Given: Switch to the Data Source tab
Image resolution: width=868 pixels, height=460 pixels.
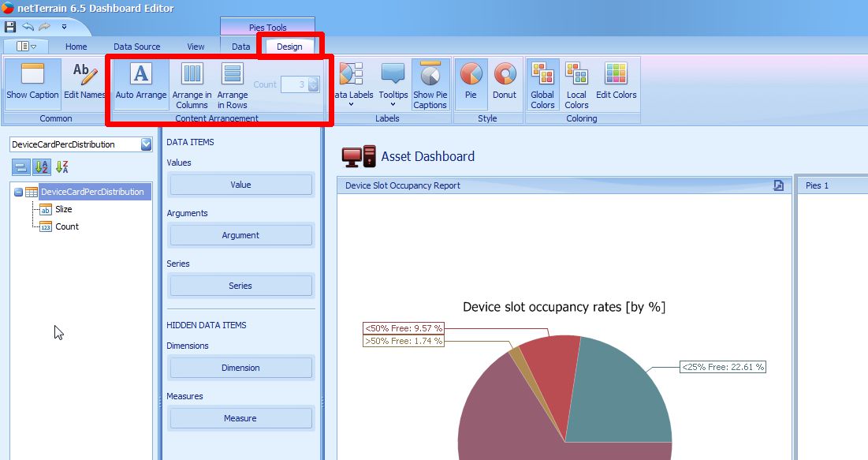Looking at the screenshot, I should [136, 47].
